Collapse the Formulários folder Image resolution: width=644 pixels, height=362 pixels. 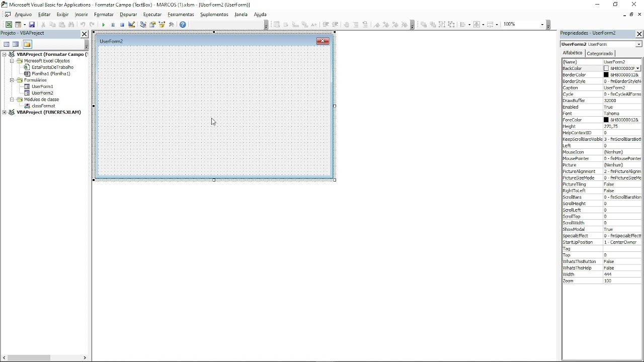coord(13,80)
